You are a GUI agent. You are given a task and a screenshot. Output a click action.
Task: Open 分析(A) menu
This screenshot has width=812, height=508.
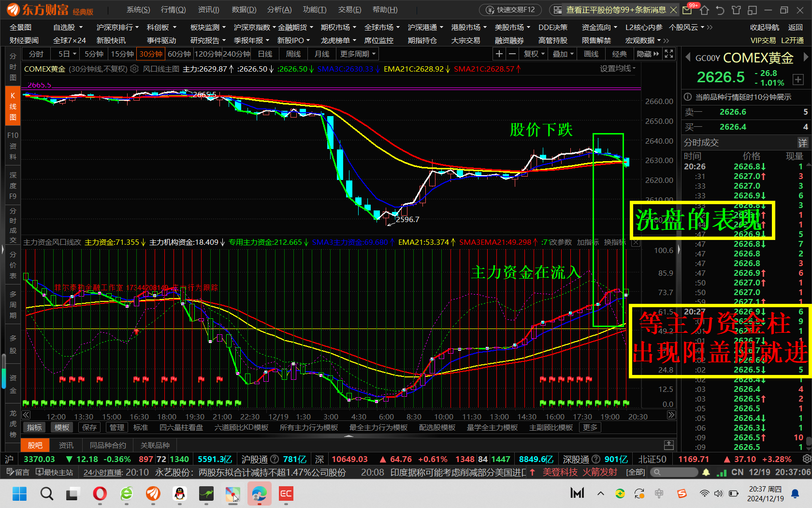pos(279,10)
